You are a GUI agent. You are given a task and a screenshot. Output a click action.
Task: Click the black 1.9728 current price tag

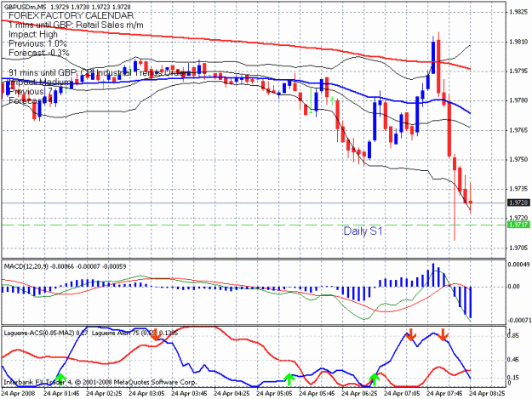518,202
